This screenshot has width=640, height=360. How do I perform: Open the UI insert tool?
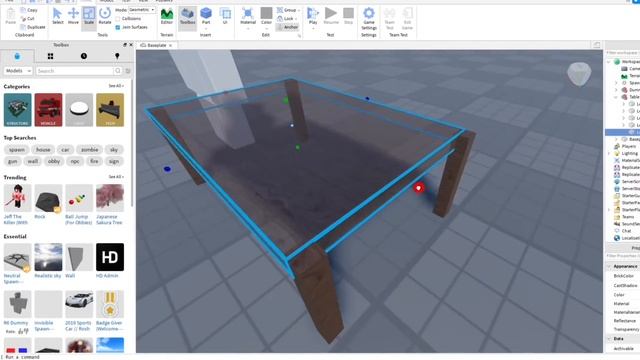(x=225, y=16)
